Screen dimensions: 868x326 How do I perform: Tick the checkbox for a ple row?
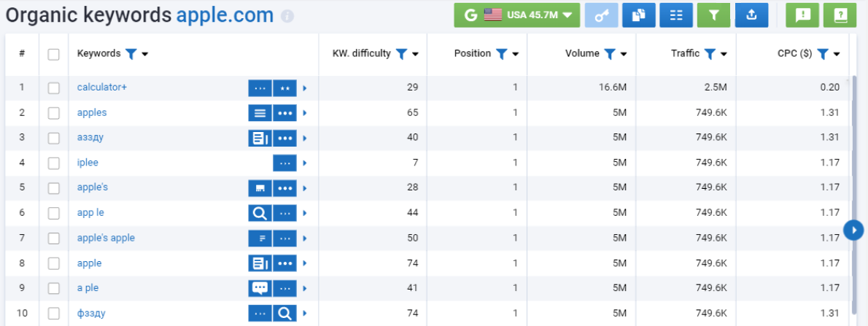54,288
